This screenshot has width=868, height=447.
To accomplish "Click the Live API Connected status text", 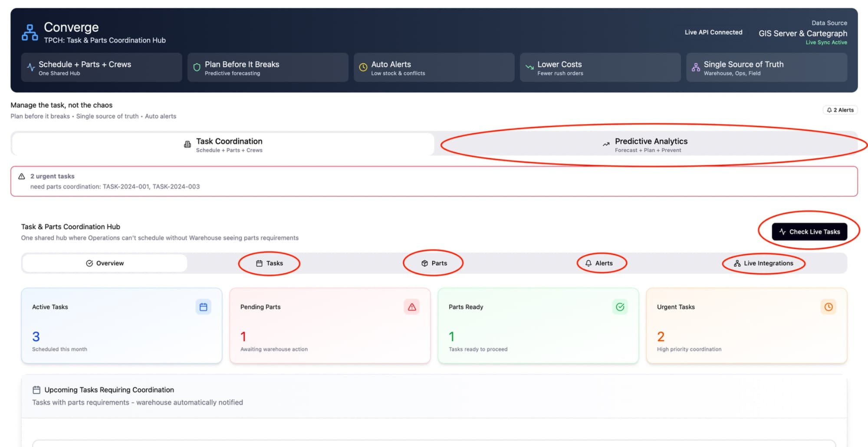I will click(x=713, y=32).
